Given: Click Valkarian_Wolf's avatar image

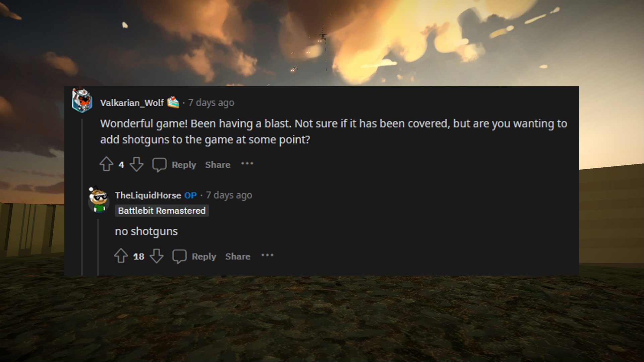Looking at the screenshot, I should pyautogui.click(x=82, y=100).
